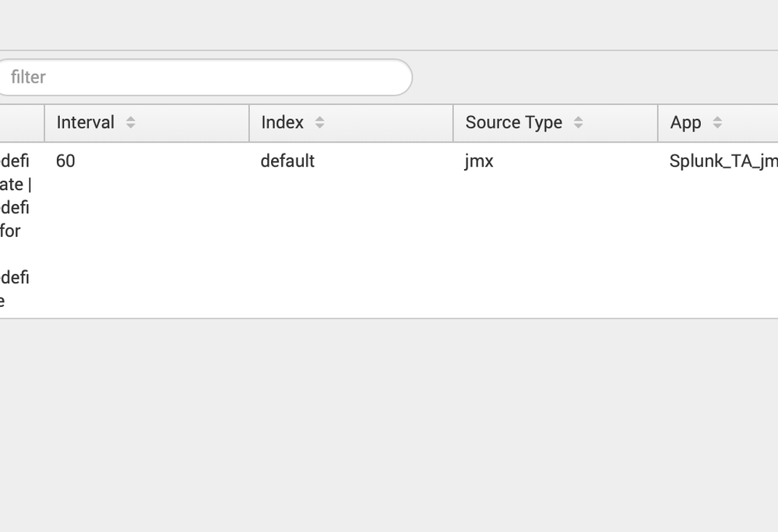Click the App column header text
This screenshot has width=778, height=532.
point(685,122)
